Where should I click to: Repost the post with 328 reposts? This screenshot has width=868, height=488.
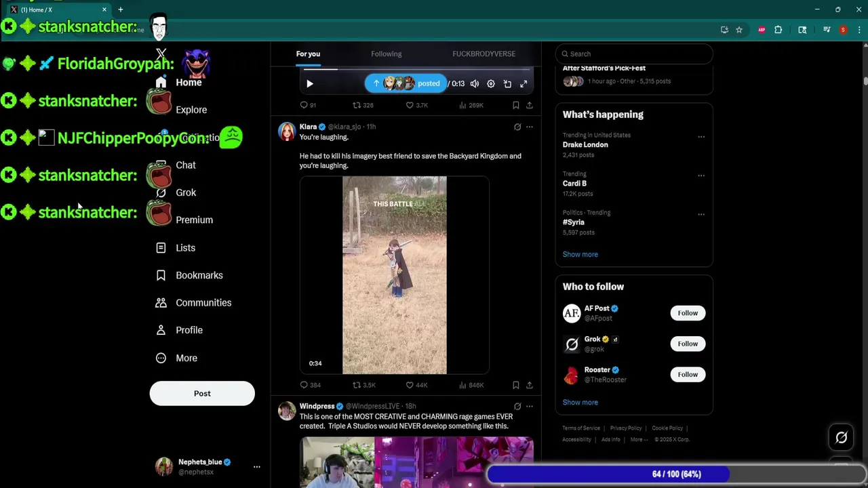363,105
